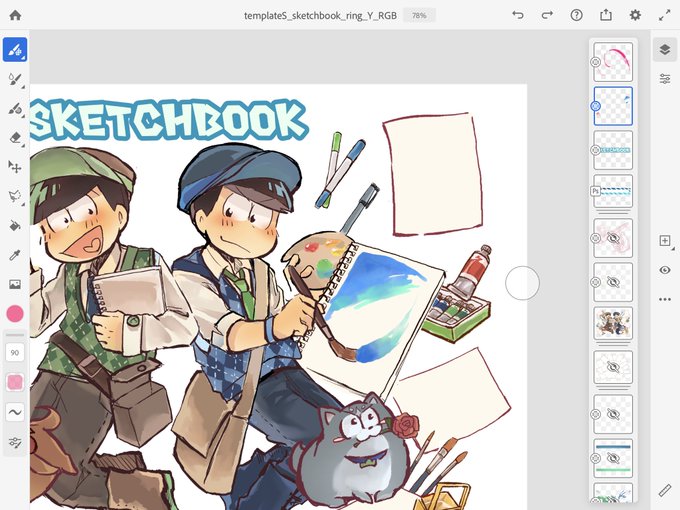This screenshot has width=680, height=510.
Task: Select the Eraser tool
Action: click(x=15, y=138)
